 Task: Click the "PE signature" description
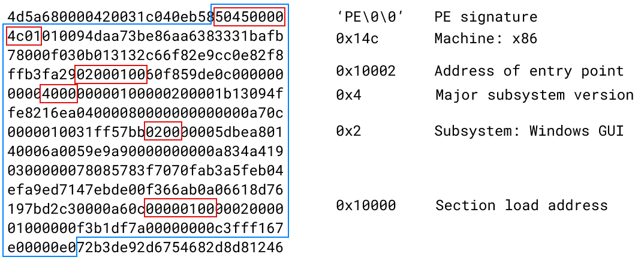pyautogui.click(x=486, y=17)
